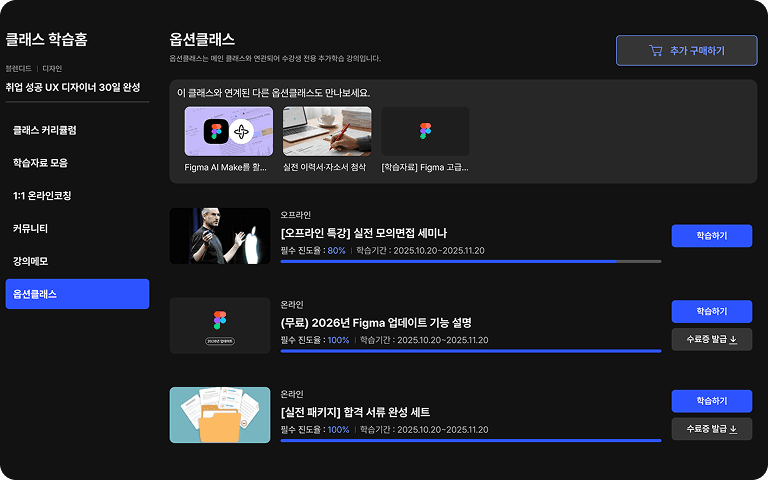Open 실전 이력서·자소서 첨삭 thumbnail
Screen dimensions: 768x480
327,131
